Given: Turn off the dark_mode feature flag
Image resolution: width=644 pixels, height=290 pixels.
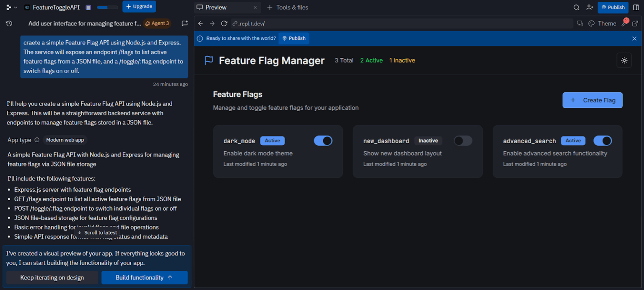Looking at the screenshot, I should click(x=323, y=141).
